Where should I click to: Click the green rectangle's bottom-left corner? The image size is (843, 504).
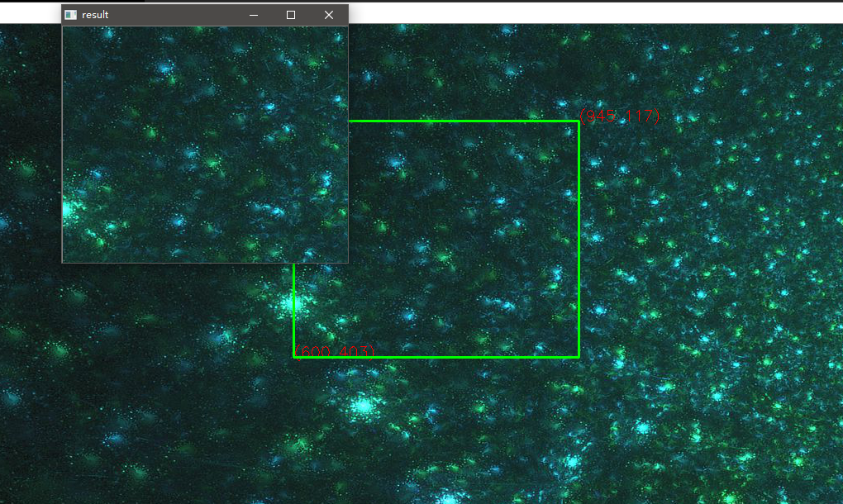pos(294,357)
